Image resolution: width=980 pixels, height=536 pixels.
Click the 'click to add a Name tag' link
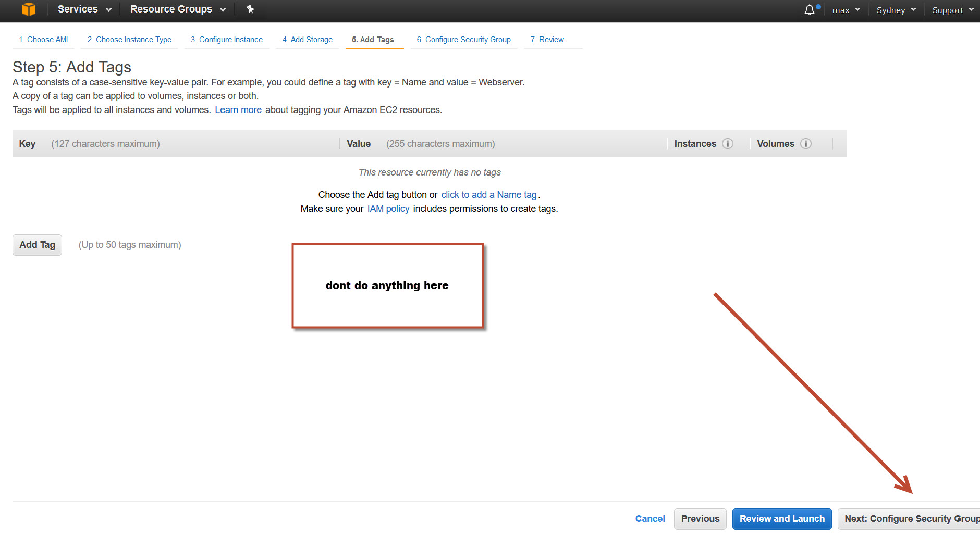click(x=488, y=195)
